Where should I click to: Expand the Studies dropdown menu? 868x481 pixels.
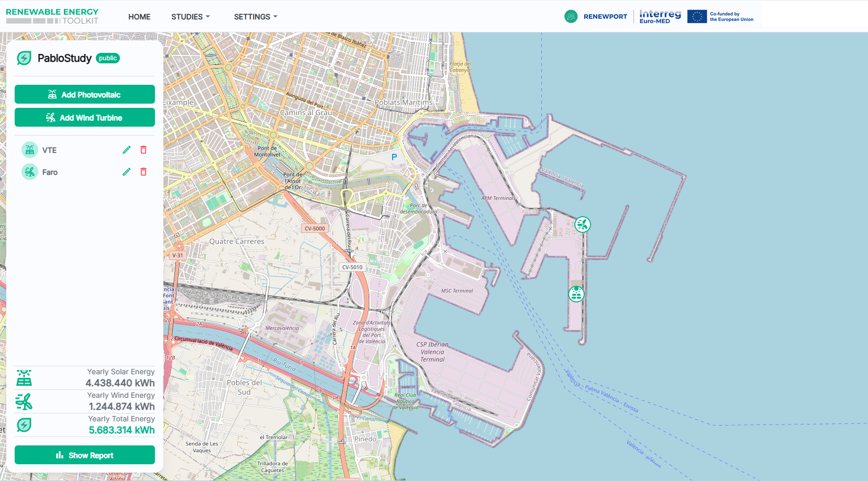coord(191,17)
